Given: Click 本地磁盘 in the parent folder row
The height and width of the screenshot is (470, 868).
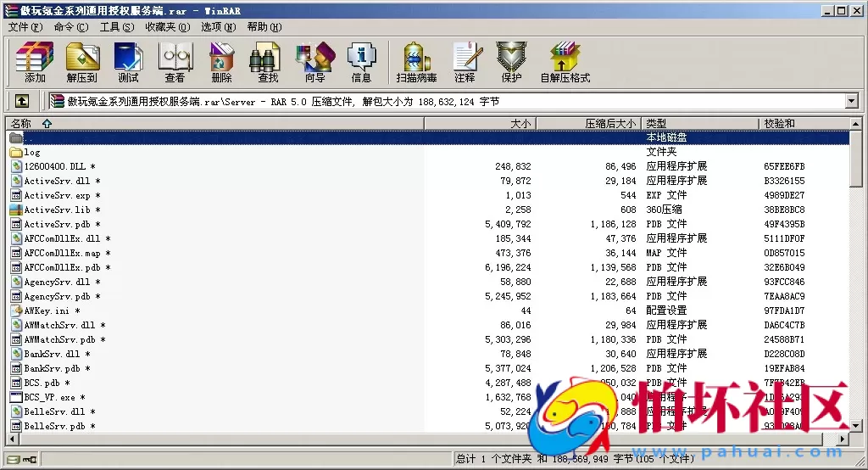Looking at the screenshot, I should (x=666, y=137).
